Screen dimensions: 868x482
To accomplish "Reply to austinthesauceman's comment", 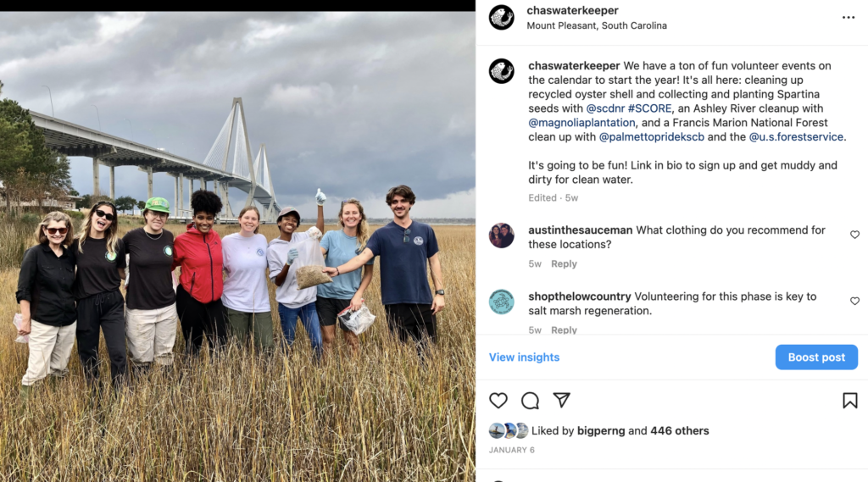I will point(564,264).
